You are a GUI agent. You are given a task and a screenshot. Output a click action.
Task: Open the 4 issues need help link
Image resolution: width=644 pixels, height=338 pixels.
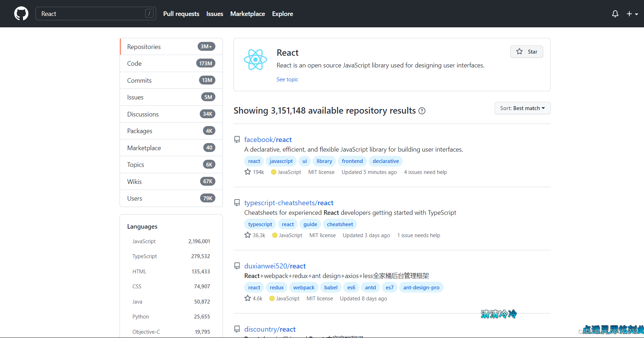pos(425,172)
